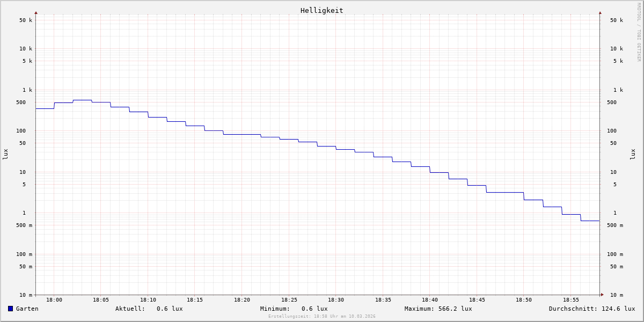Select the Helligkeit chart title
The image size is (644, 322).
click(321, 10)
